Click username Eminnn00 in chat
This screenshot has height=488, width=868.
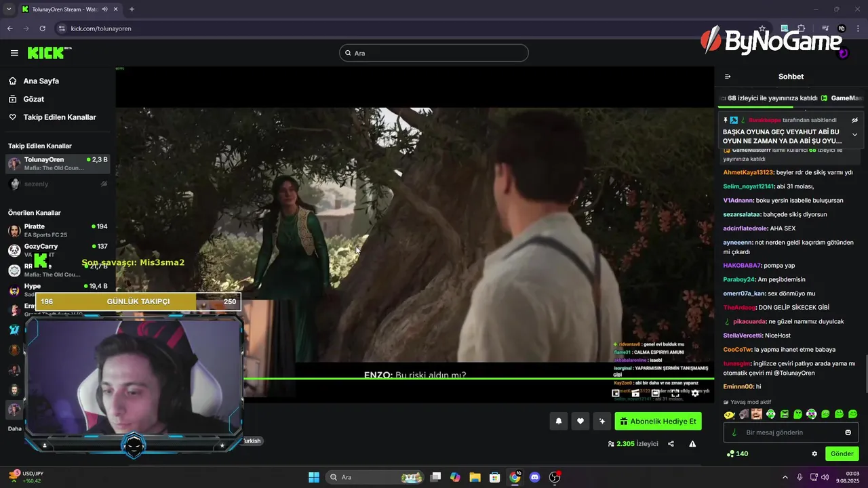[x=738, y=386]
